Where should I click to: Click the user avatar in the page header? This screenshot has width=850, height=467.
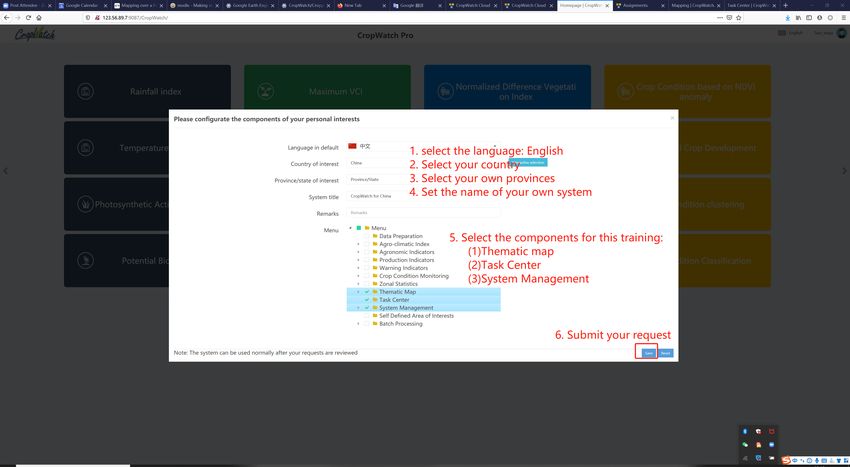point(841,33)
